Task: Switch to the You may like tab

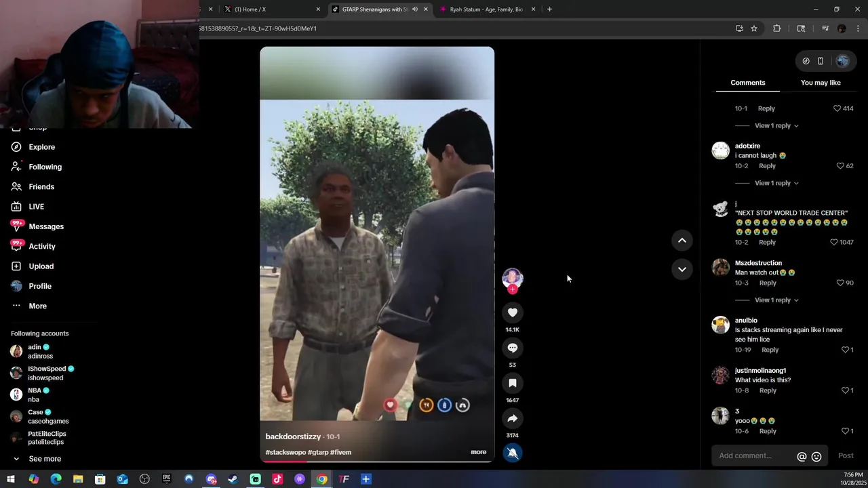Action: [821, 83]
